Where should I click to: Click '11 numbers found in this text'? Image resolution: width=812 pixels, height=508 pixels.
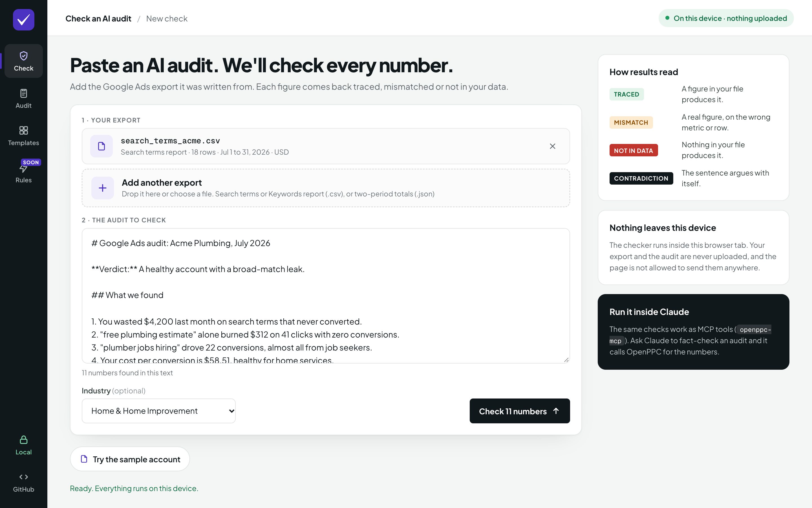click(127, 373)
